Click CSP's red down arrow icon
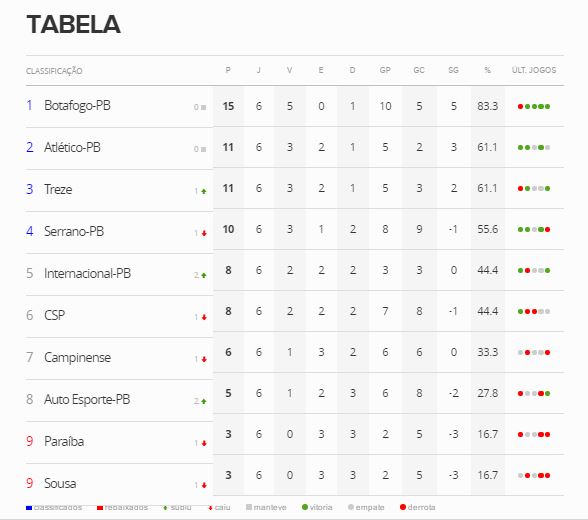The height and width of the screenshot is (520, 588). [204, 317]
